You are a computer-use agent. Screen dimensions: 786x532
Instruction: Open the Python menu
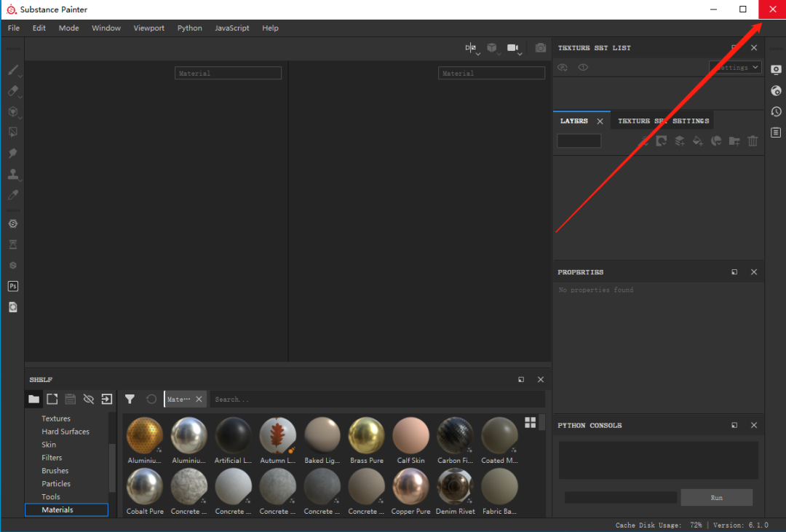point(189,28)
